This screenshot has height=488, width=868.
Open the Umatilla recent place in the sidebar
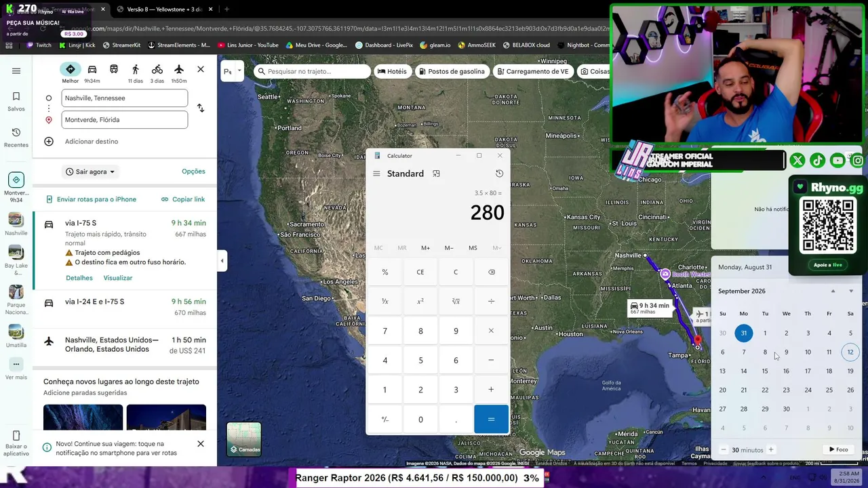click(16, 337)
